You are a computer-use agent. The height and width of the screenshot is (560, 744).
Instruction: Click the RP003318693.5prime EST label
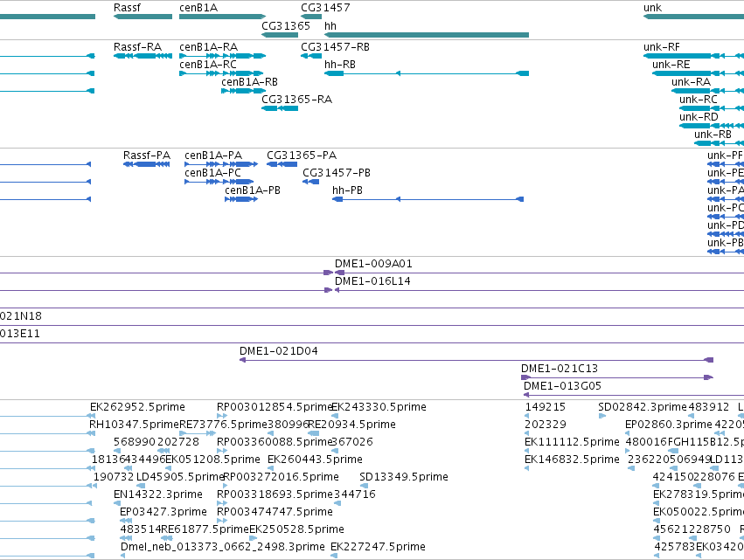[275, 494]
